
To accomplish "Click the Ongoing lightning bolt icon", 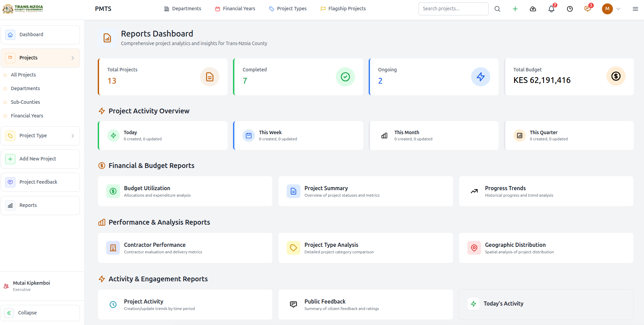I will tap(481, 77).
